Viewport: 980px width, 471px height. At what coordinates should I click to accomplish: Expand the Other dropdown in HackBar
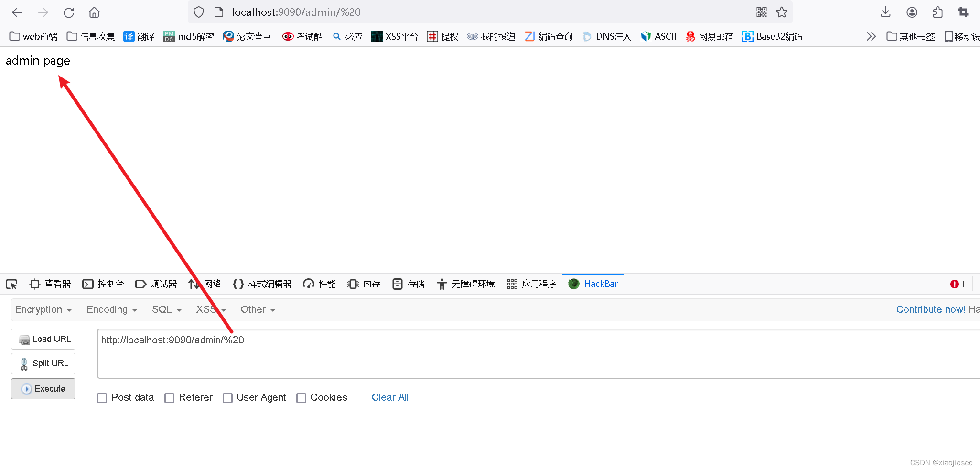pos(257,309)
